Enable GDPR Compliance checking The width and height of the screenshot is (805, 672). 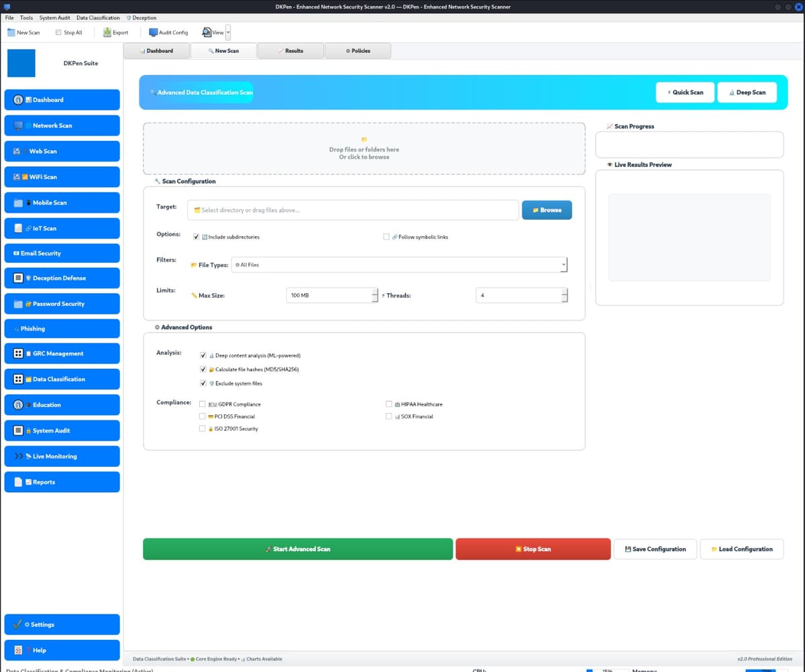click(202, 404)
